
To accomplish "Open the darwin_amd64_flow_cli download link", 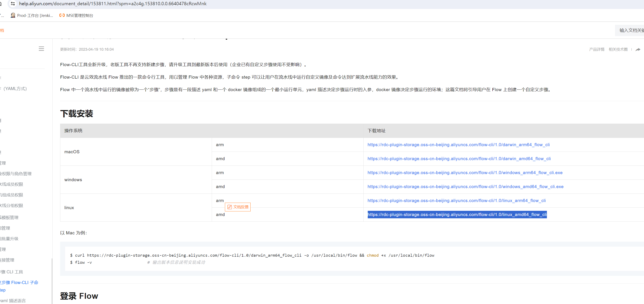I will pyautogui.click(x=459, y=159).
